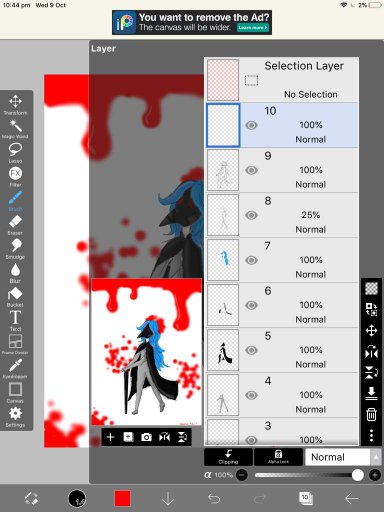The width and height of the screenshot is (384, 512).
Task: Expand blend mode list arrow
Action: [x=376, y=457]
